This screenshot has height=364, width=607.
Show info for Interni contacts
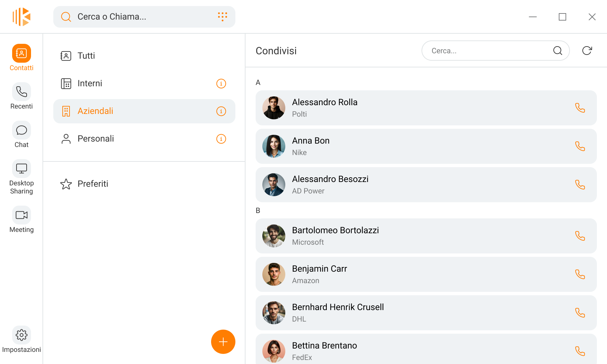click(x=221, y=84)
